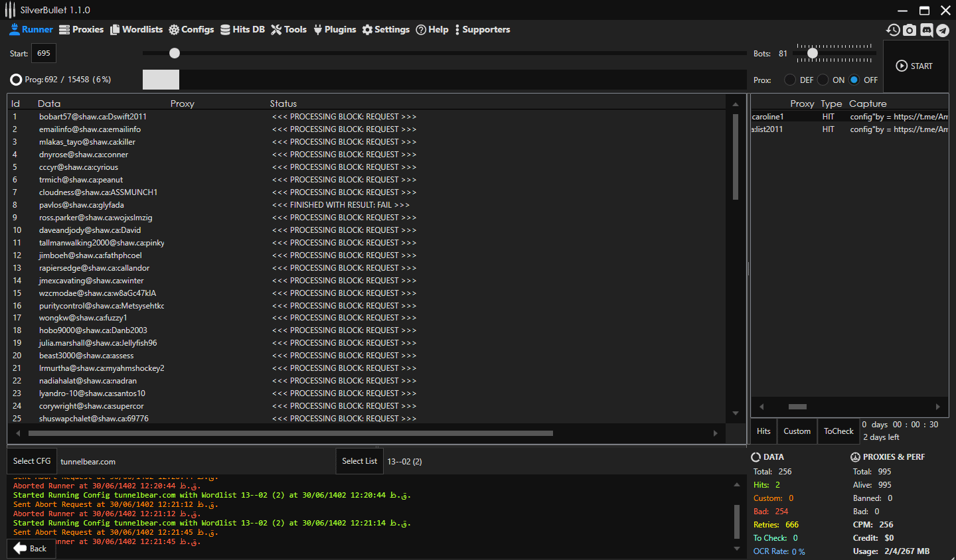Click the screenshot camera icon

[910, 31]
